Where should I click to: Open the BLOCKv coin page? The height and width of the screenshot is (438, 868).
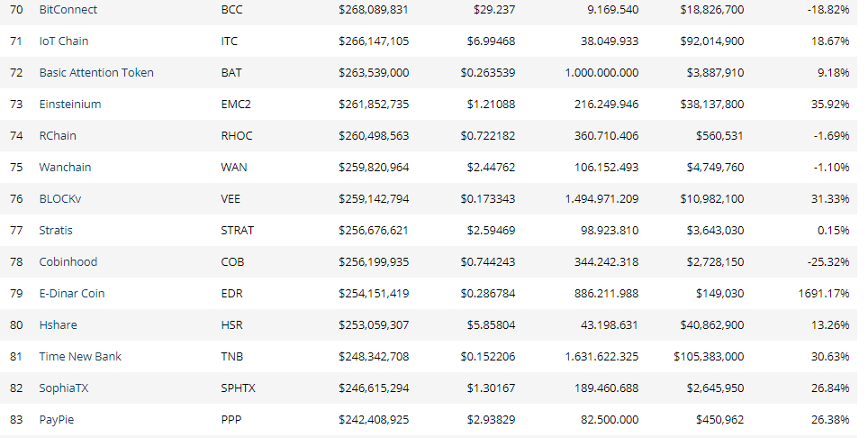pyautogui.click(x=60, y=199)
